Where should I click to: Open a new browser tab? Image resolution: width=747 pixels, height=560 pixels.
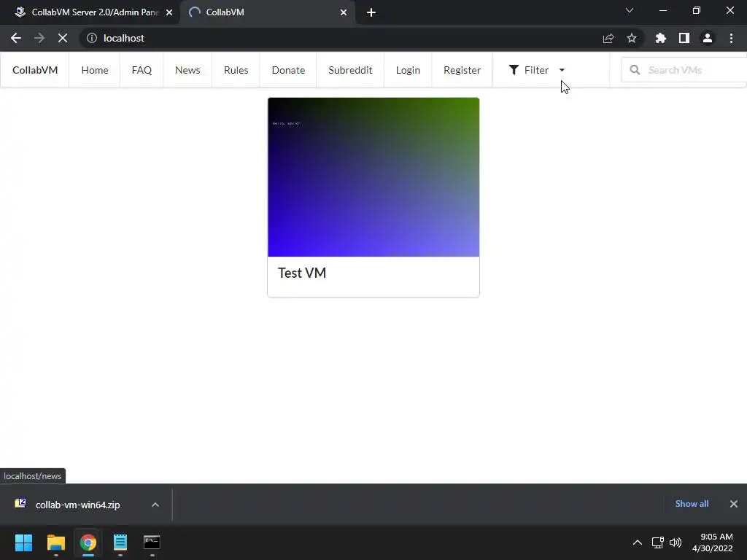[371, 12]
